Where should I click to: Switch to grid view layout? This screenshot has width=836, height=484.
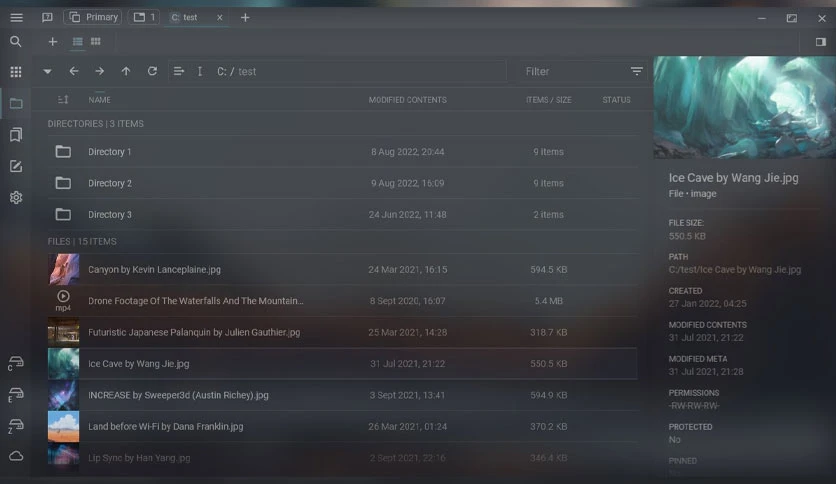95,42
